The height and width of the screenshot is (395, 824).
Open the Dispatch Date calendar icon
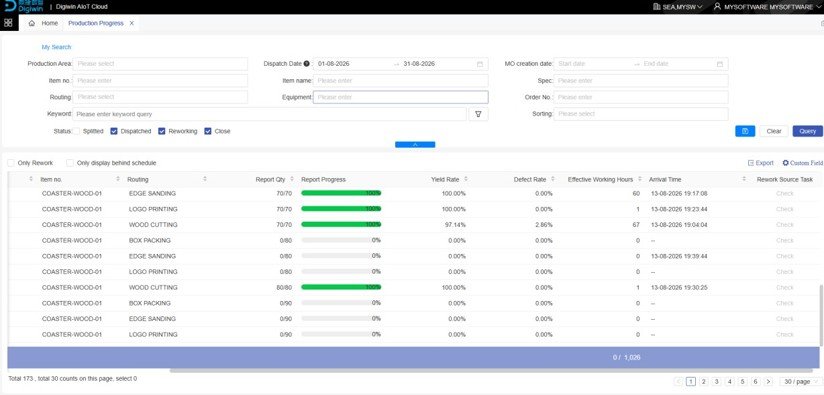click(x=480, y=64)
